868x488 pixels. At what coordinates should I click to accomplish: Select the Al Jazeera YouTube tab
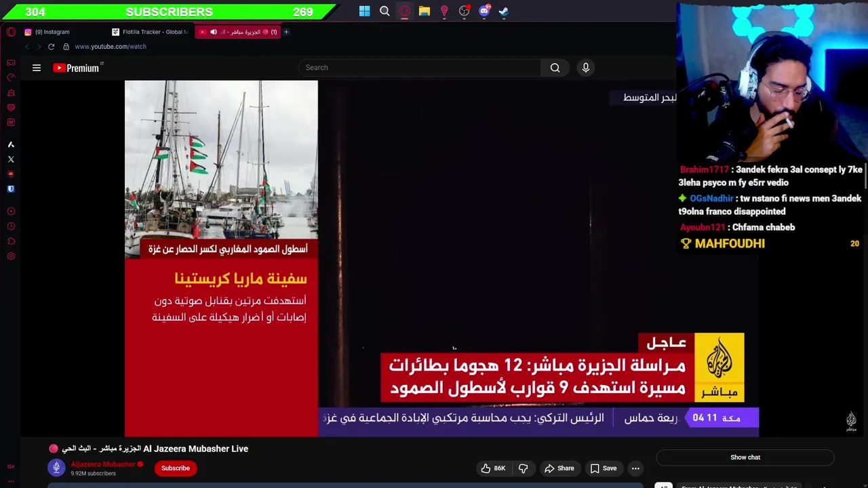[x=237, y=32]
